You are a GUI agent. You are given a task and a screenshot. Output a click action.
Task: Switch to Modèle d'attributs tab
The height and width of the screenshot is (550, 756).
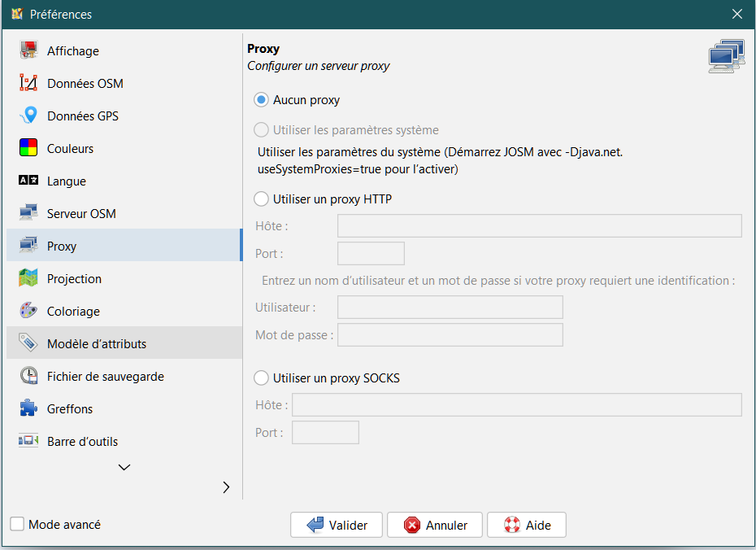tap(96, 344)
